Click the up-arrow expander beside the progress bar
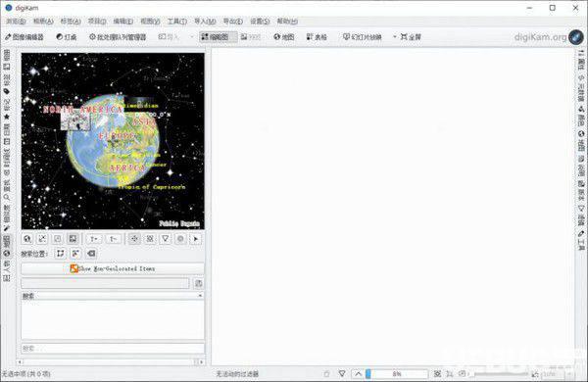Image resolution: width=588 pixels, height=382 pixels. [x=358, y=374]
